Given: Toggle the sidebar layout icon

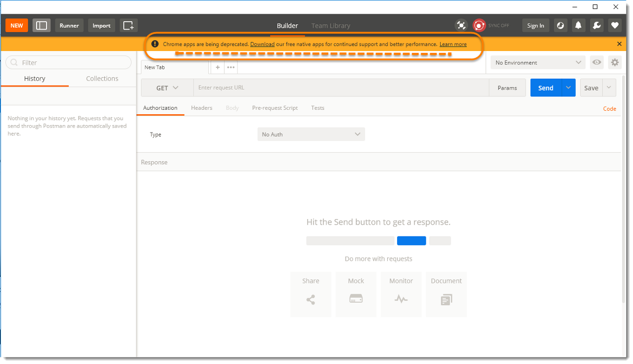Looking at the screenshot, I should pyautogui.click(x=42, y=26).
